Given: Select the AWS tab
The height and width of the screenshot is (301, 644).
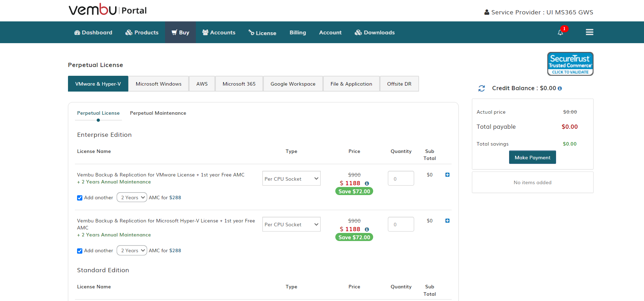Looking at the screenshot, I should tap(202, 84).
